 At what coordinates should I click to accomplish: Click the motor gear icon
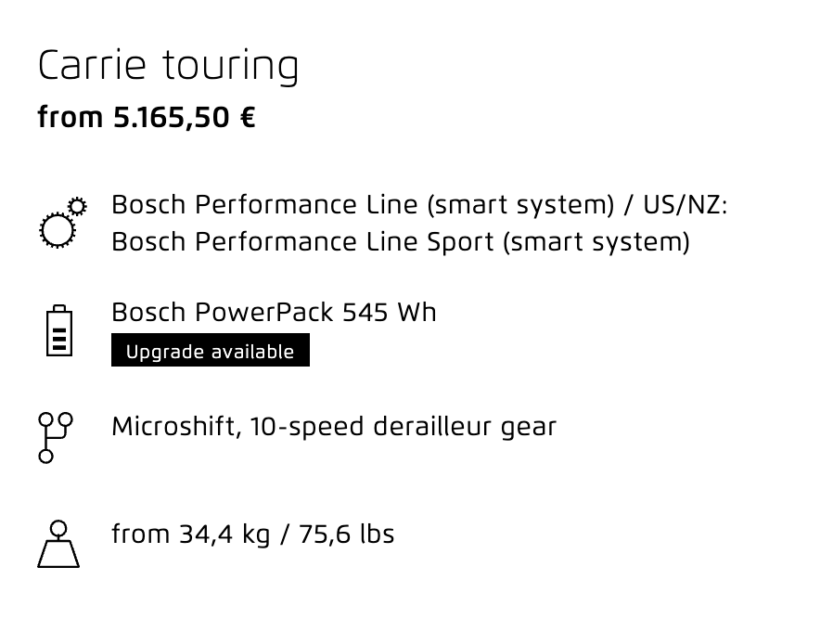[63, 223]
